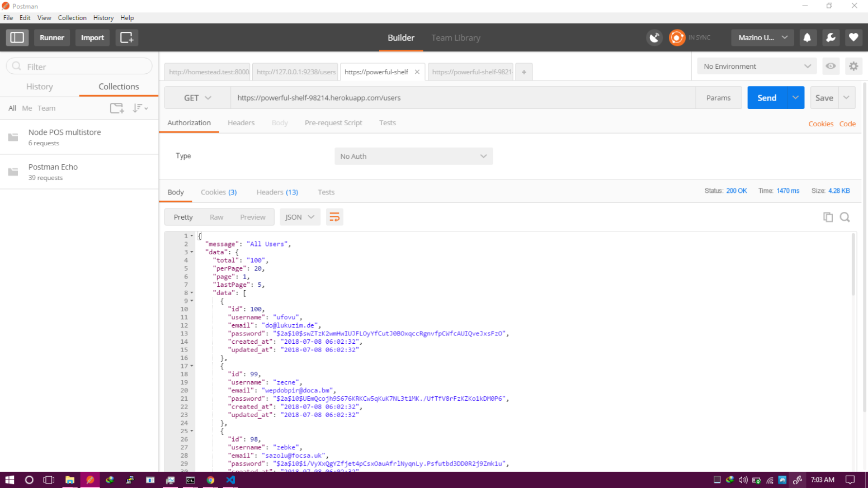This screenshot has height=488, width=868.
Task: Switch to the Pretty response view
Action: point(183,217)
